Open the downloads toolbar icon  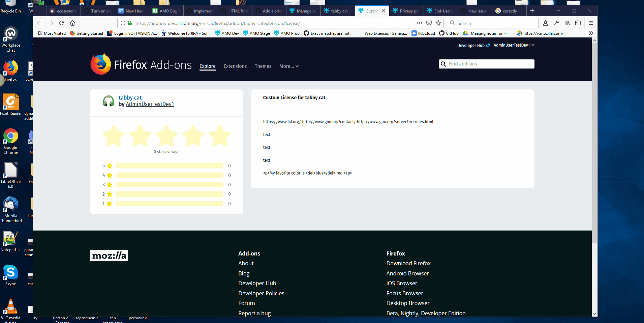point(546,23)
